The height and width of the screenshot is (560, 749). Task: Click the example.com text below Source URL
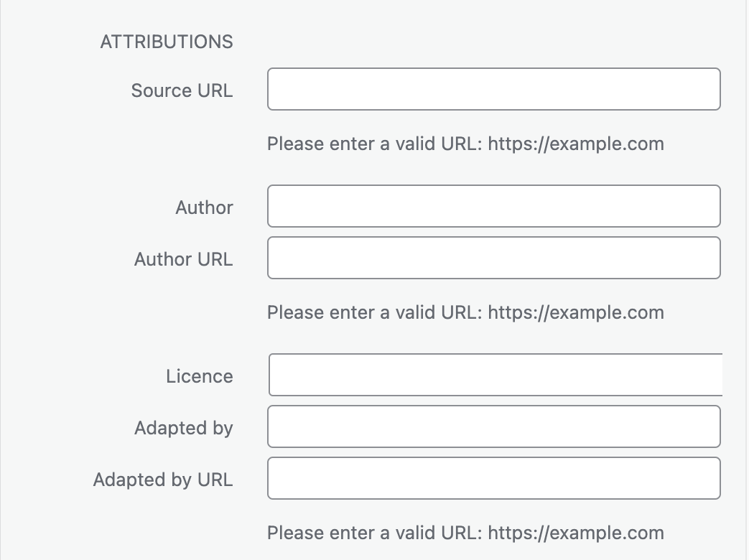pos(576,144)
